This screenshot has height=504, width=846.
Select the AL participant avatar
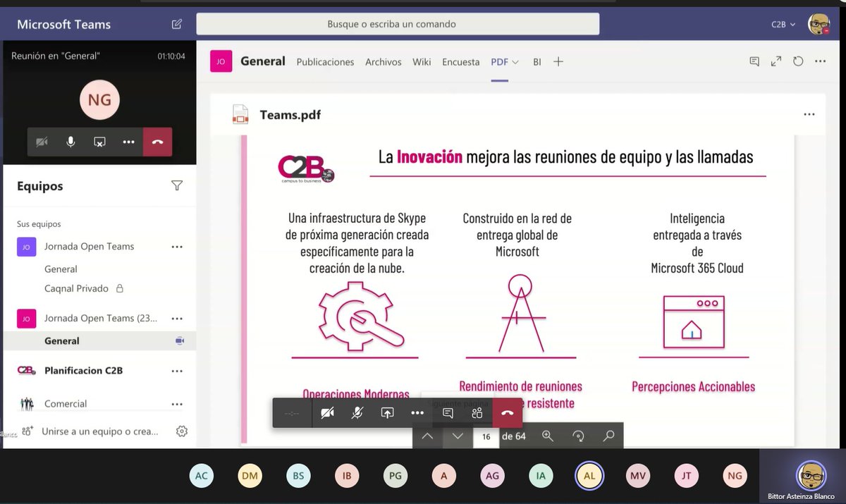click(589, 476)
